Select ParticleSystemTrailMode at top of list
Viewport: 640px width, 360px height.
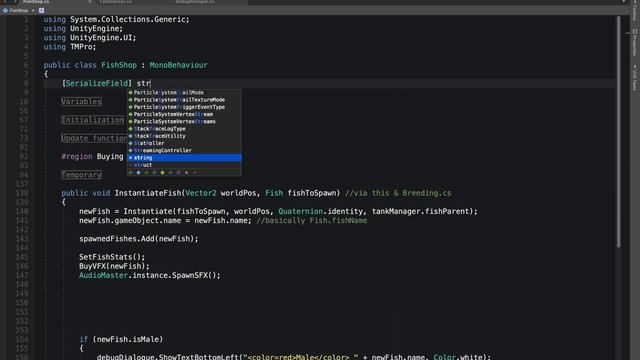pos(184,93)
